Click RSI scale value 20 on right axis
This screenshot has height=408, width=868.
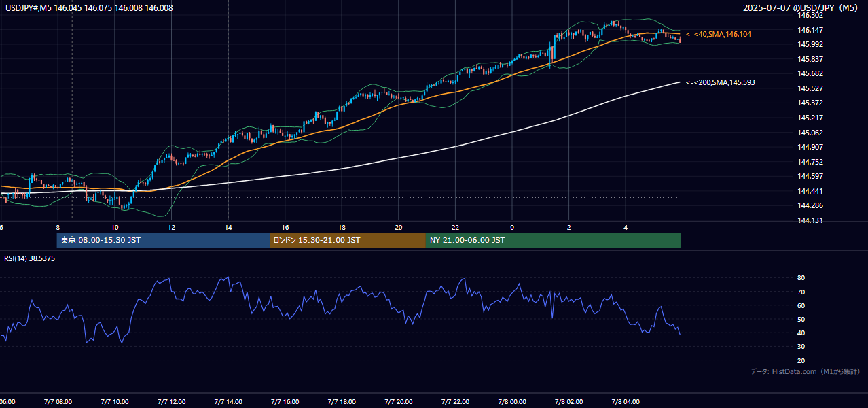point(801,360)
